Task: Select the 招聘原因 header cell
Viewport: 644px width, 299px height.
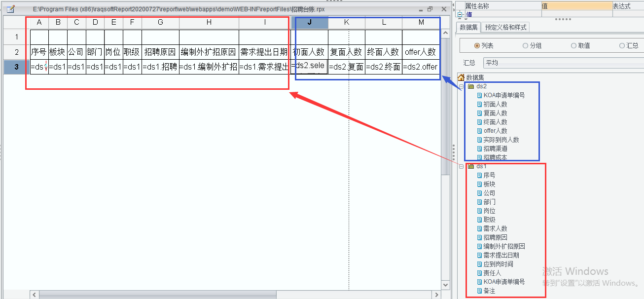Action: pyautogui.click(x=161, y=52)
